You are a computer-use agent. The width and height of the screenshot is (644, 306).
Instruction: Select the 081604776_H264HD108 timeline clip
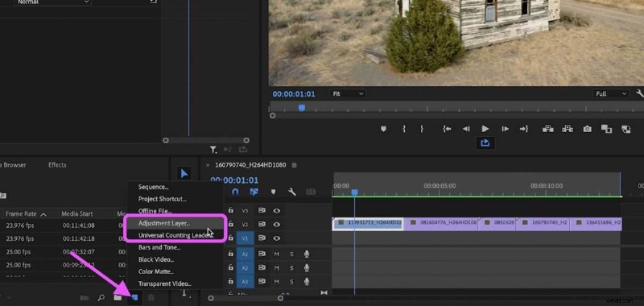[x=441, y=224]
